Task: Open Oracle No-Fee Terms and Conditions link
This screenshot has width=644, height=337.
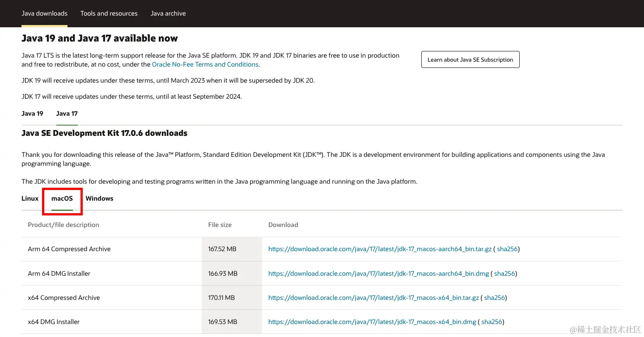Action: [x=205, y=64]
